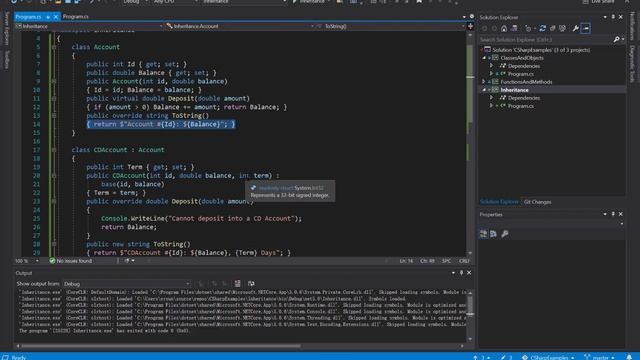Screen dimensions: 640x360
Task: Click the Property Pages wrench in Properties
Action: pos(505,234)
